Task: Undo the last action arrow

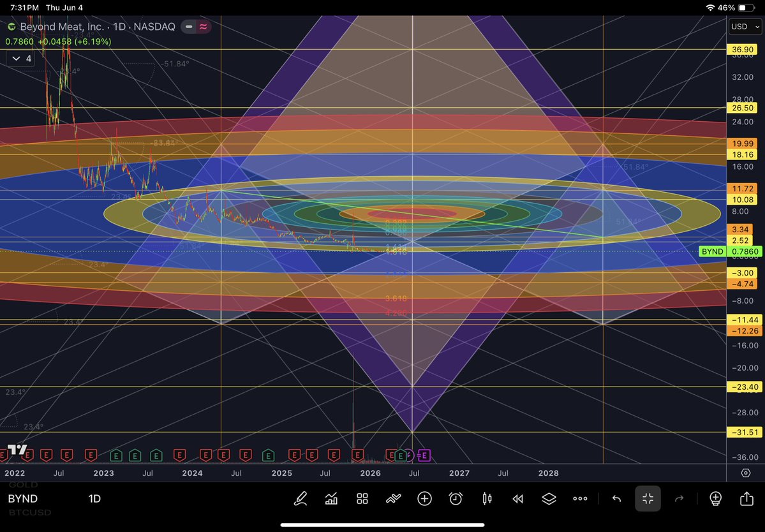Action: click(617, 498)
